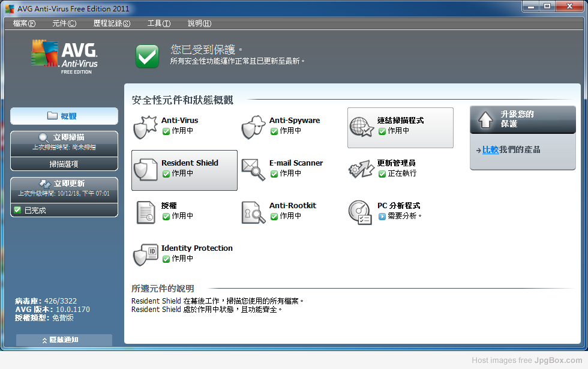Viewport: 588px width, 369px height.
Task: Click the 升級您的保護 upgrade button
Action: tap(523, 119)
